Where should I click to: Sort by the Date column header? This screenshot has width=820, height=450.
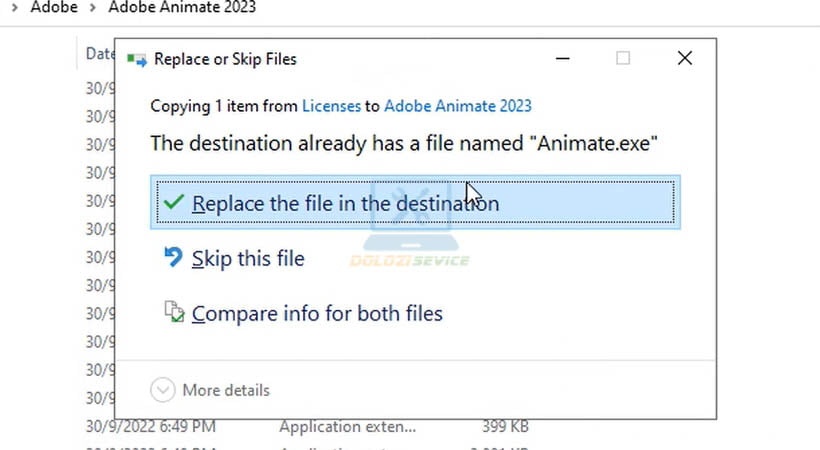pos(100,53)
